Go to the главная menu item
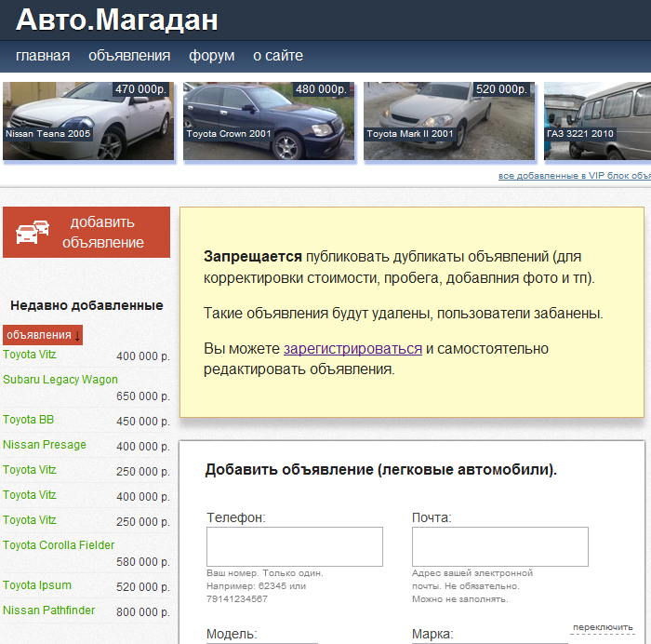This screenshot has width=651, height=644. click(43, 56)
